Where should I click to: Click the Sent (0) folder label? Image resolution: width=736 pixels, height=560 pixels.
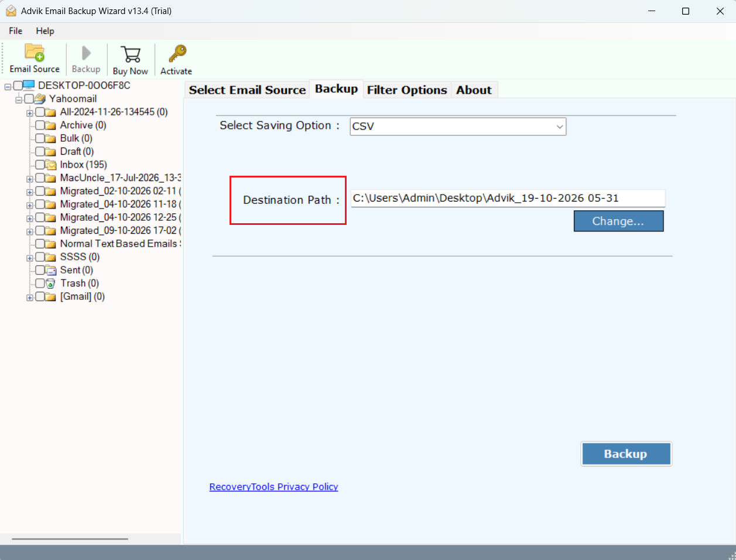(77, 270)
